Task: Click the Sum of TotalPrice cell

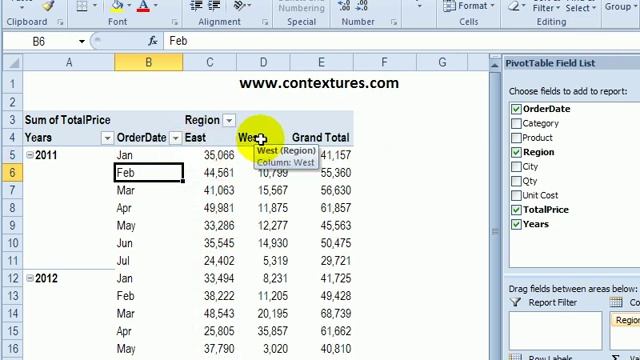Action: tap(69, 120)
